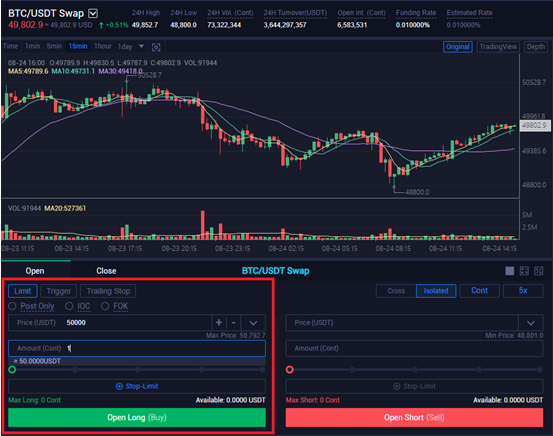Image resolution: width=553 pixels, height=436 pixels.
Task: Set long amount slider to the midpoint mark
Action: [138, 370]
